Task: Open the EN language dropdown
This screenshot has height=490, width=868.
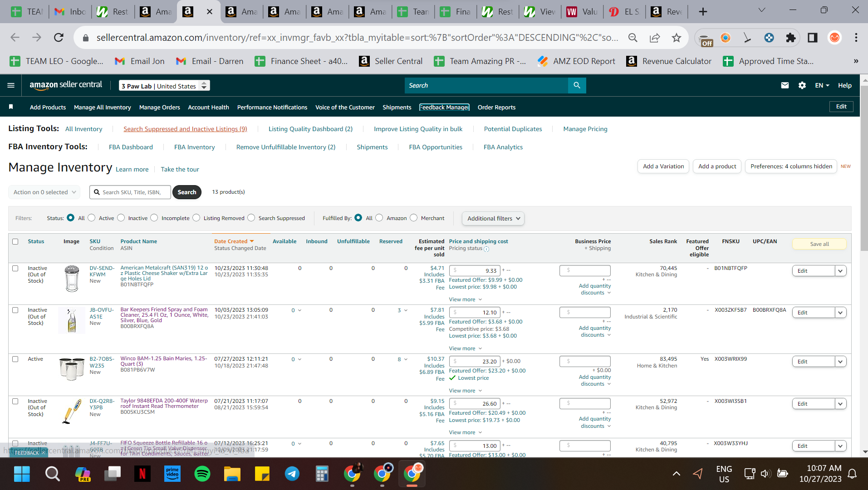Action: 822,85
